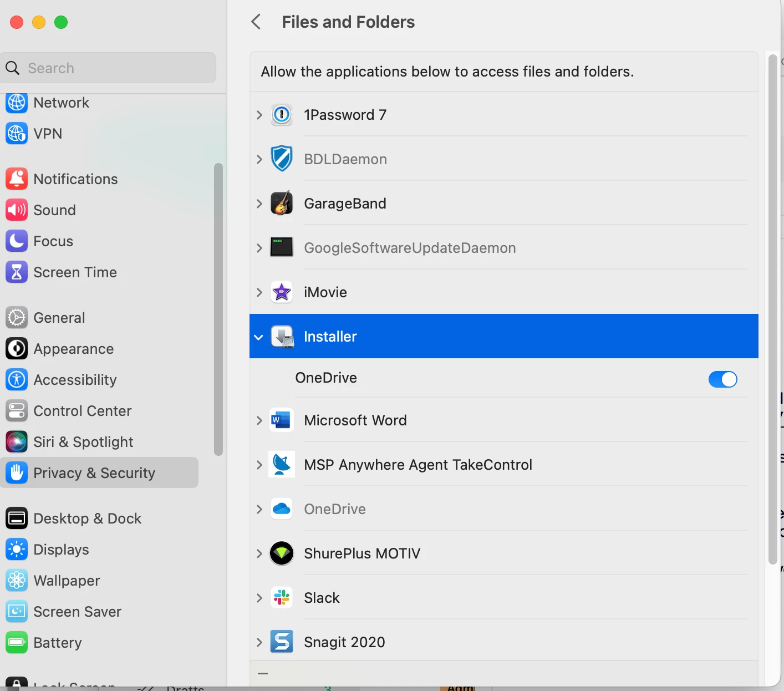Click the Privacy & Security hand icon
Screen dimensions: 784x691
click(x=17, y=472)
